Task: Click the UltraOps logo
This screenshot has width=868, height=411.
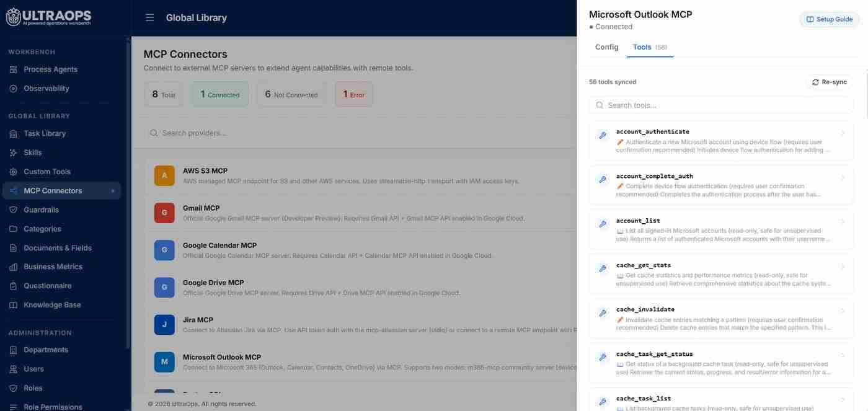Action: point(48,17)
